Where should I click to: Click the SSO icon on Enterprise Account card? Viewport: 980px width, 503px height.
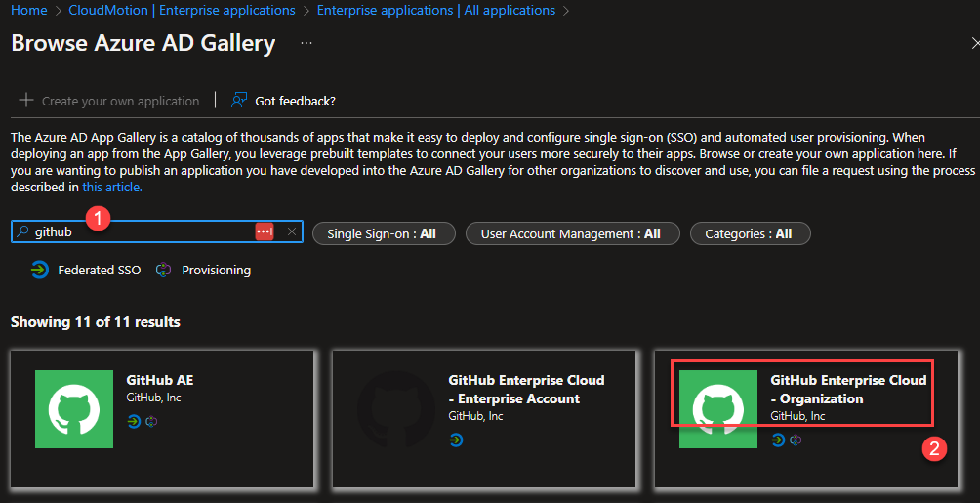(x=456, y=440)
